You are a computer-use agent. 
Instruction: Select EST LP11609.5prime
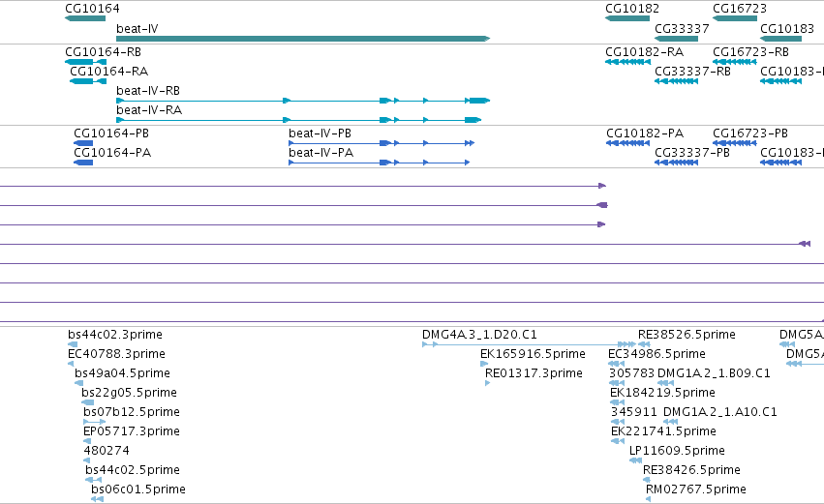(x=636, y=460)
